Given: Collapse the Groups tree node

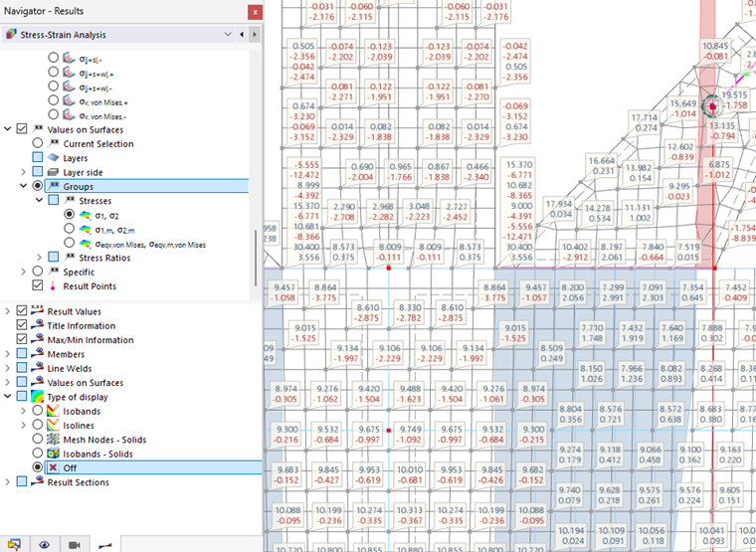Looking at the screenshot, I should 23,186.
